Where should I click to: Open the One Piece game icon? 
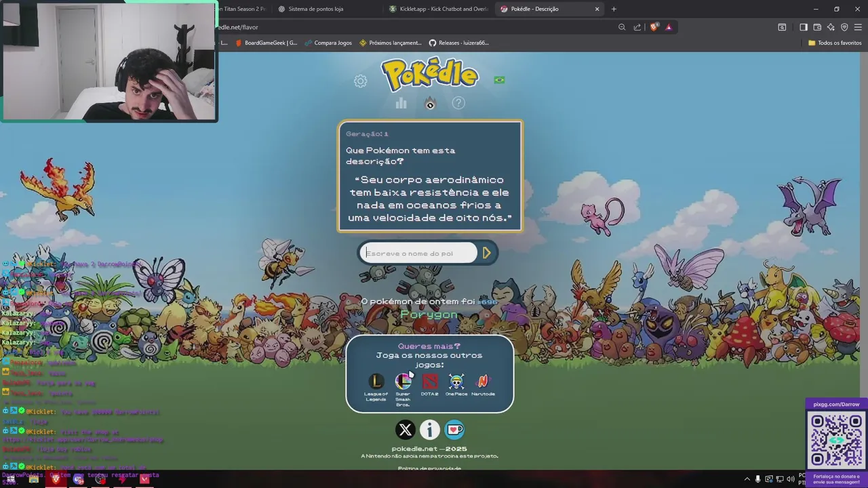pyautogui.click(x=456, y=381)
